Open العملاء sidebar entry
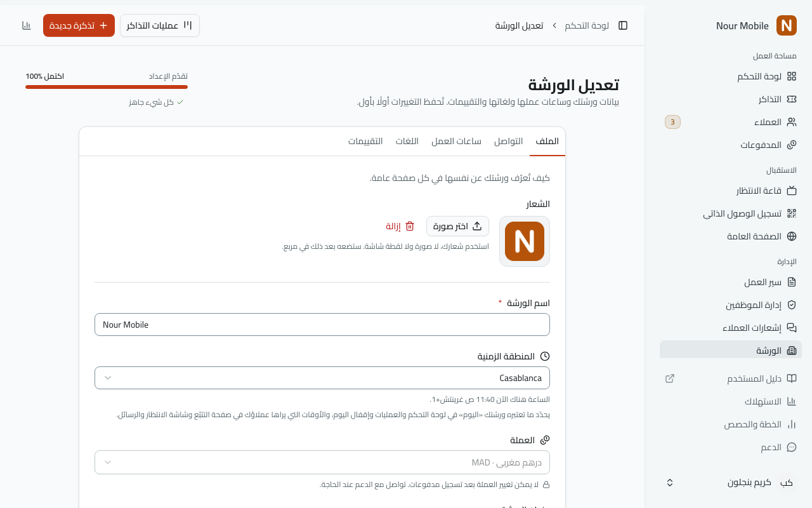The image size is (812, 508). (731, 122)
